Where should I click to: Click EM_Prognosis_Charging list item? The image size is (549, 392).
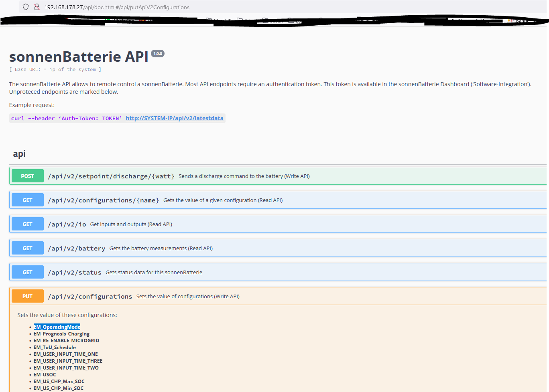click(x=61, y=334)
